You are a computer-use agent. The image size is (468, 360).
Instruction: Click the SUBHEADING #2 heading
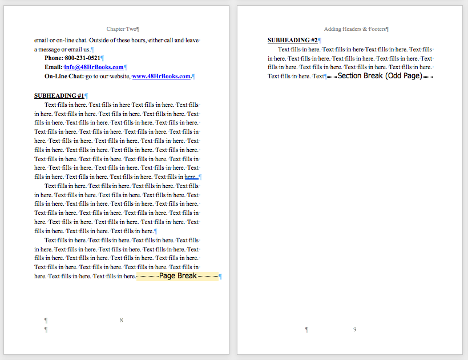pos(293,40)
